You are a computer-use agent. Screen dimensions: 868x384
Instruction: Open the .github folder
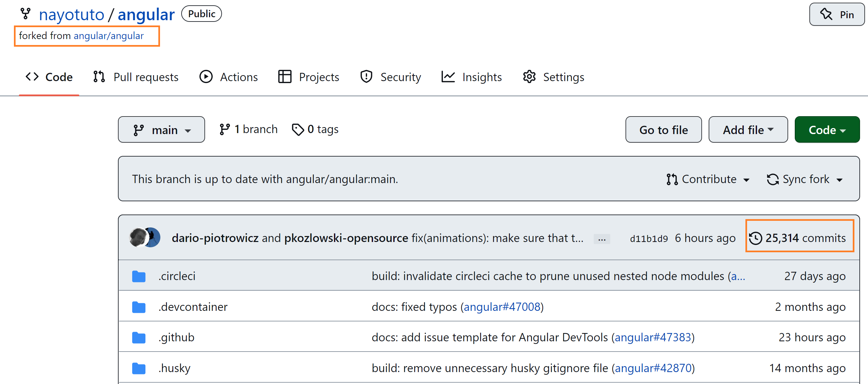pyautogui.click(x=176, y=337)
